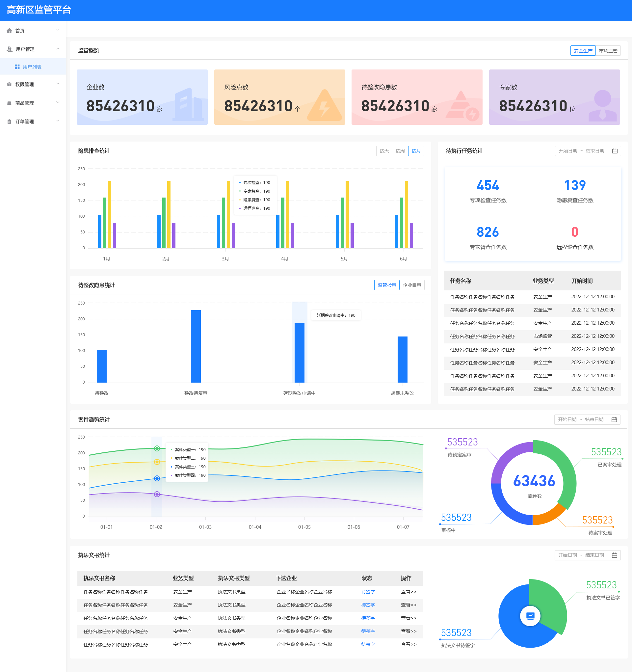Expand the 订单管理 menu chevron
The image size is (632, 672).
58,121
